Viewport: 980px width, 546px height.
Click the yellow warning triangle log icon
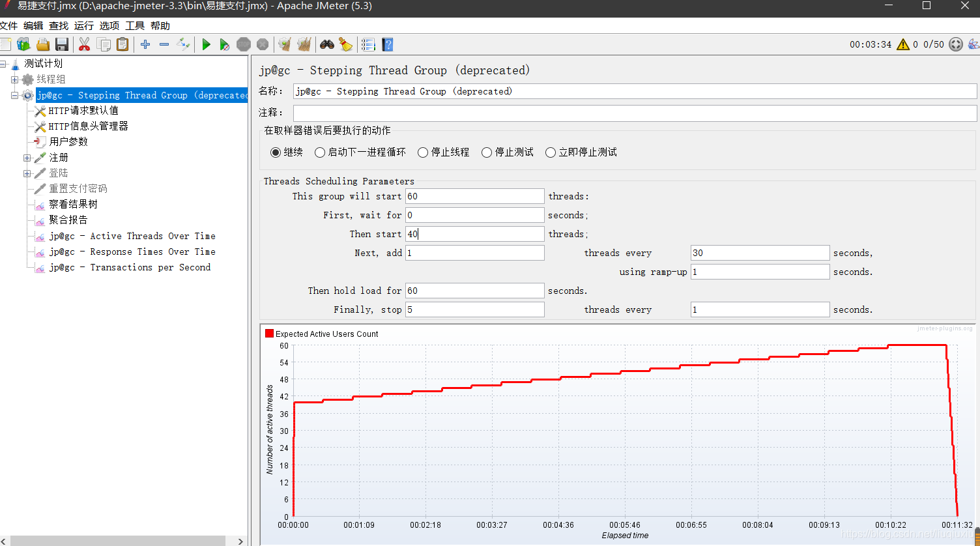[902, 44]
